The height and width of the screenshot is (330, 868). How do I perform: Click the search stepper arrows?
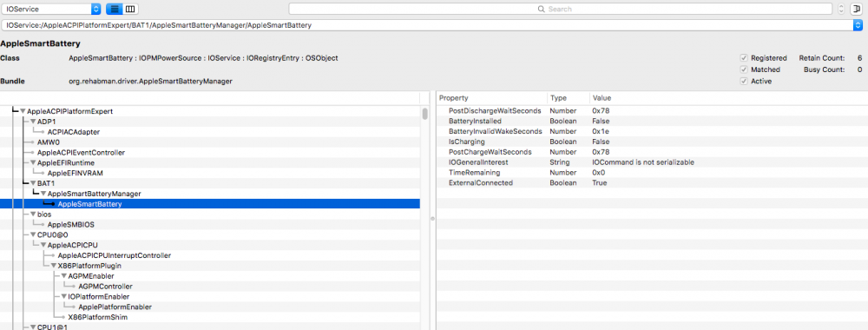(841, 9)
